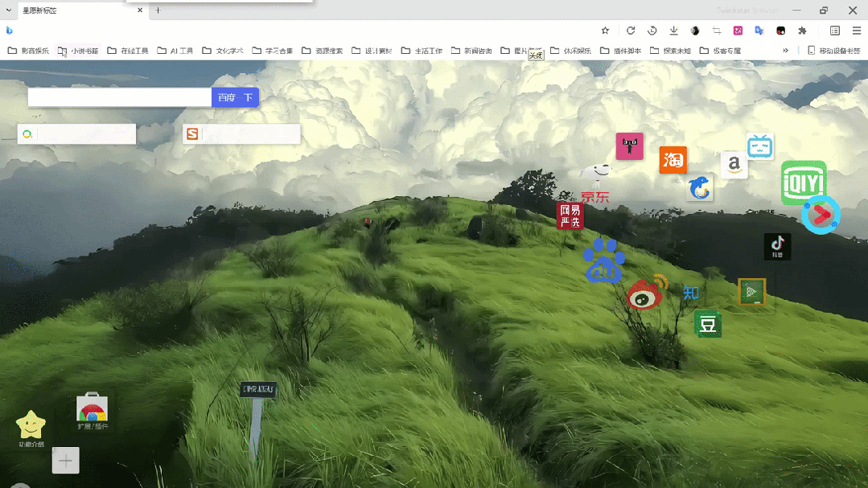Open the Zhihu (知) shortcut
Viewport: 868px width, 488px height.
point(691,292)
